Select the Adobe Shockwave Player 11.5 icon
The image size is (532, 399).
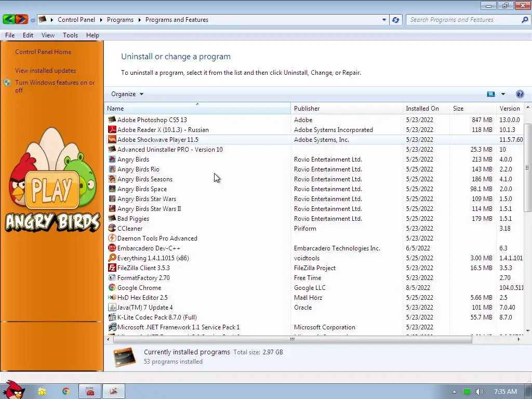point(112,139)
